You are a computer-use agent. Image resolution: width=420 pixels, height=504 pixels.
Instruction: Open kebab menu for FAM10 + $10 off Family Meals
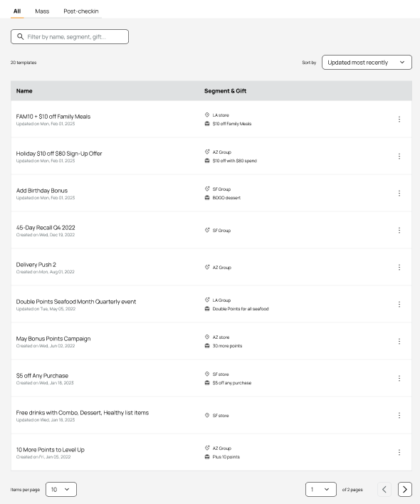pos(399,120)
